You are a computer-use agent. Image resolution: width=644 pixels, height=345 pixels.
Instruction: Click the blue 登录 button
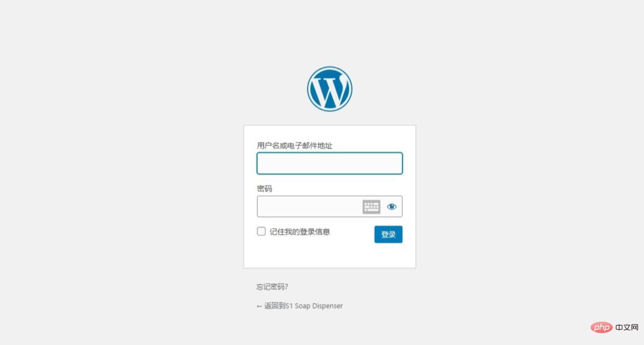pyautogui.click(x=388, y=234)
